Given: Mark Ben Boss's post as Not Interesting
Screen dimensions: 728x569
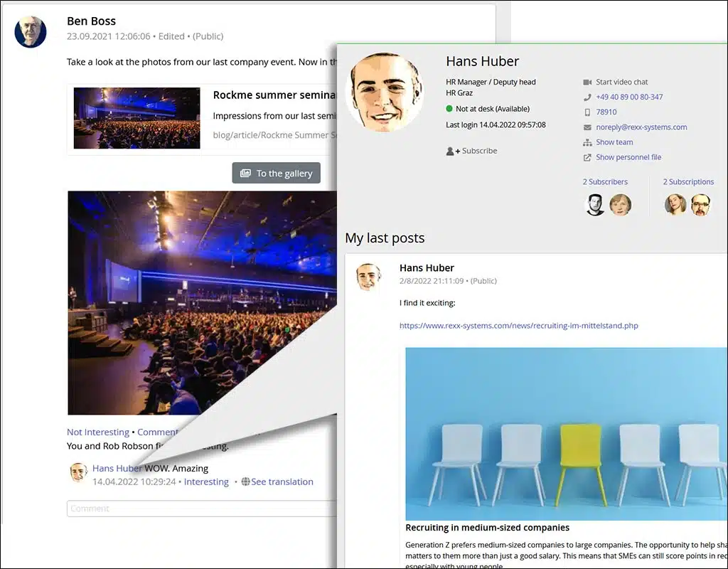Looking at the screenshot, I should (x=98, y=432).
